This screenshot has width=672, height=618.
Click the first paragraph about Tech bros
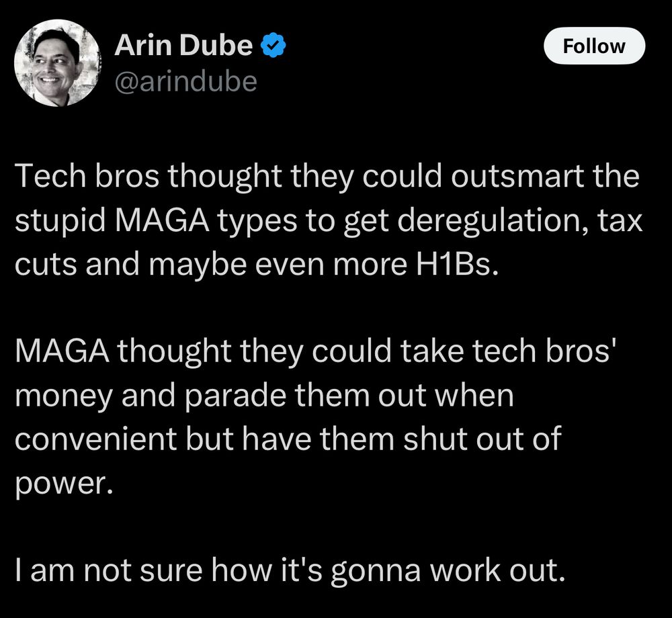pos(329,220)
